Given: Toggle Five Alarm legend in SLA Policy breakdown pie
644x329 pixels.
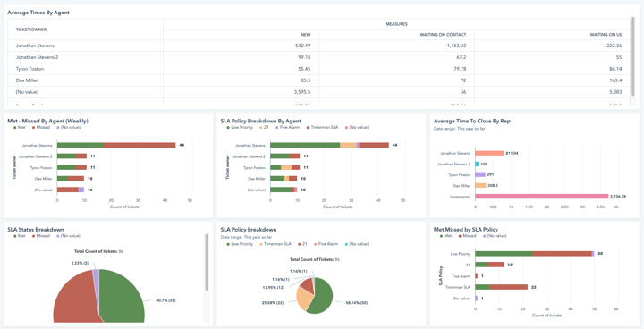Looking at the screenshot, I should (x=327, y=244).
